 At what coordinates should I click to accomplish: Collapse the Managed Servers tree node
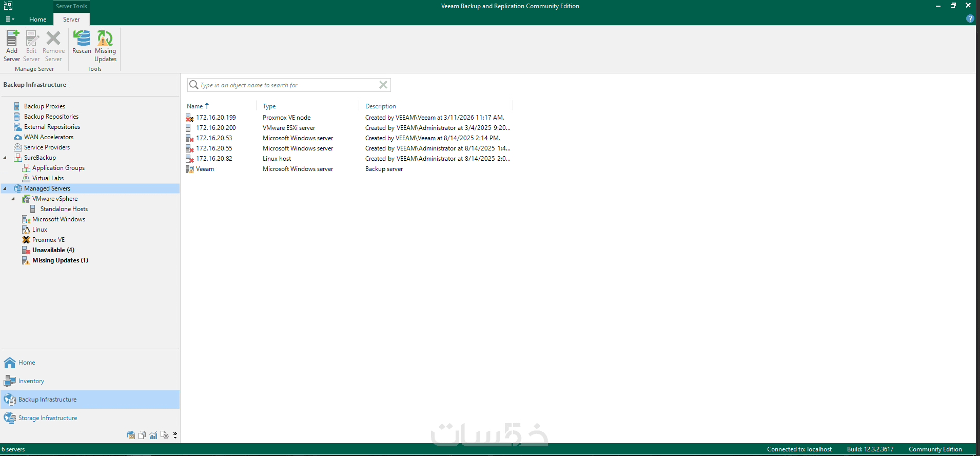[x=5, y=188]
